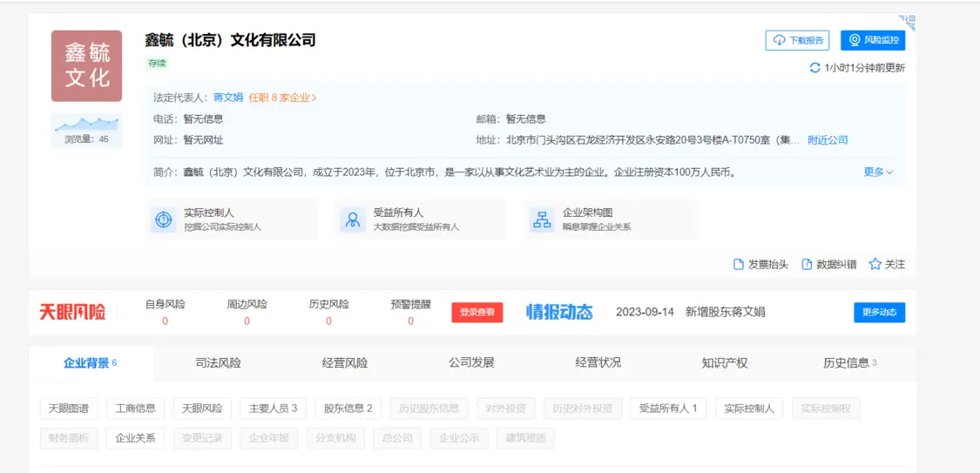980x473 pixels.
Task: Click the 建筑资质 sub-tab
Action: (525, 438)
